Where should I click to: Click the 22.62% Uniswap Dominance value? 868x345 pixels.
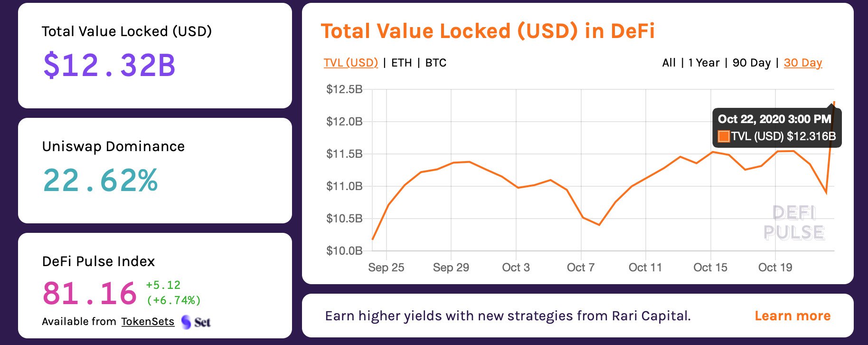[100, 181]
